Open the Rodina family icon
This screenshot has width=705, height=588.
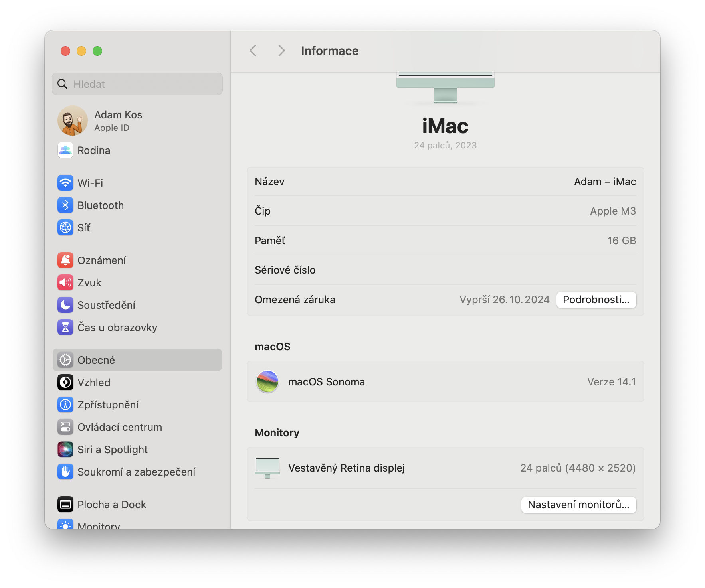click(x=65, y=150)
